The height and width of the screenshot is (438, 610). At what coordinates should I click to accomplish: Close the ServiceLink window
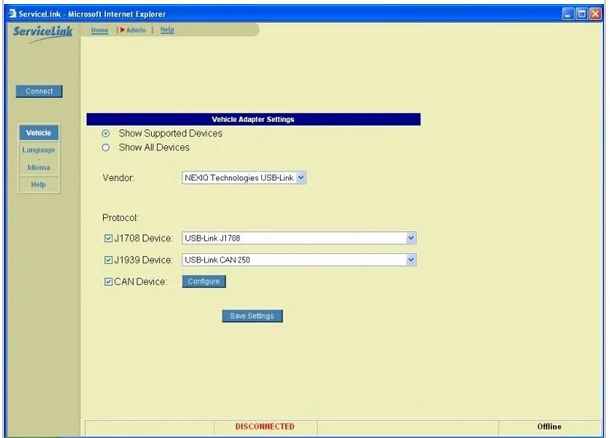click(x=595, y=14)
